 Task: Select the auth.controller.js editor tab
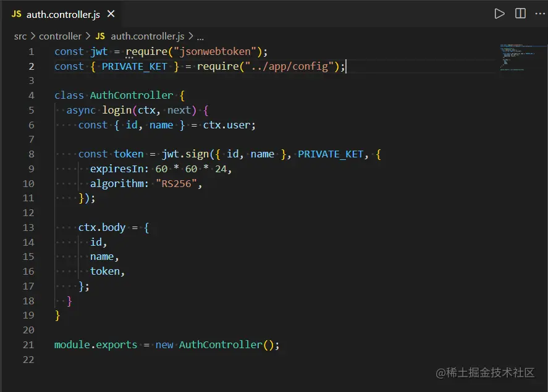pos(63,14)
